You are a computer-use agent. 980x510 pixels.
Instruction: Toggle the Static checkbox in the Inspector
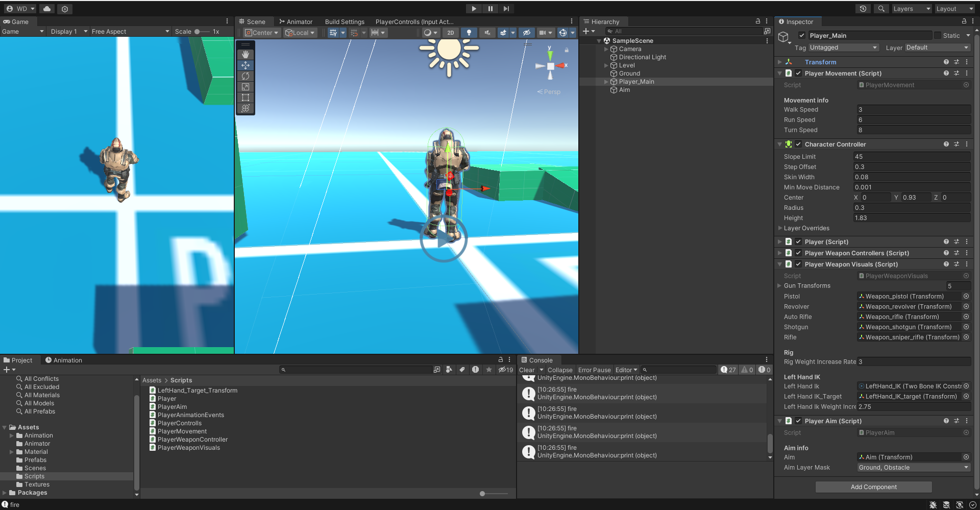coord(938,35)
